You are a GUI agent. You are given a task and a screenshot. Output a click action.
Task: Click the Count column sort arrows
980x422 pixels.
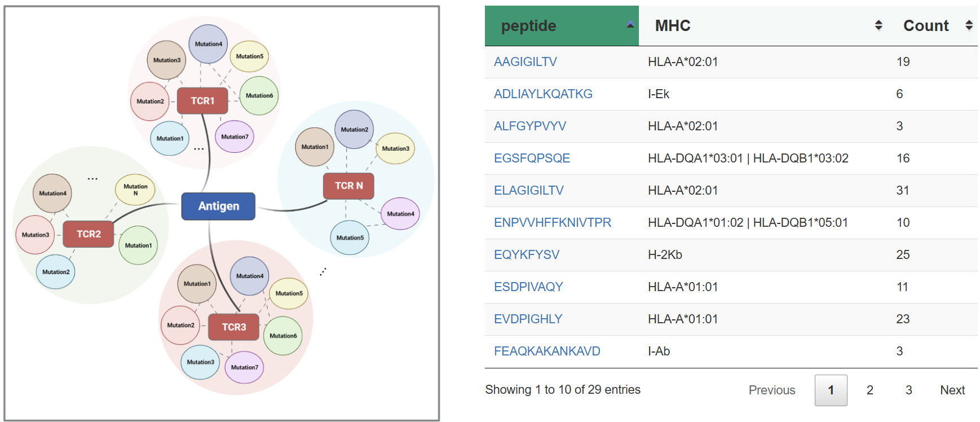tap(969, 25)
